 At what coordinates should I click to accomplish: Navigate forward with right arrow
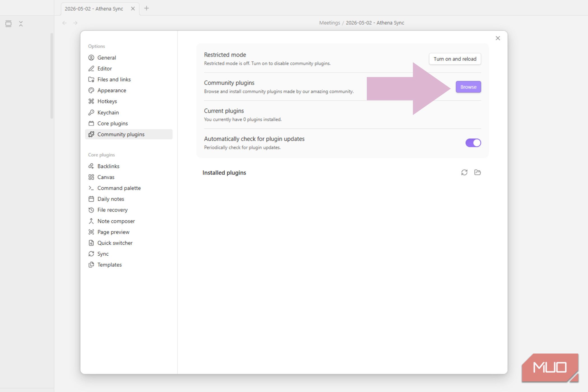pos(75,23)
